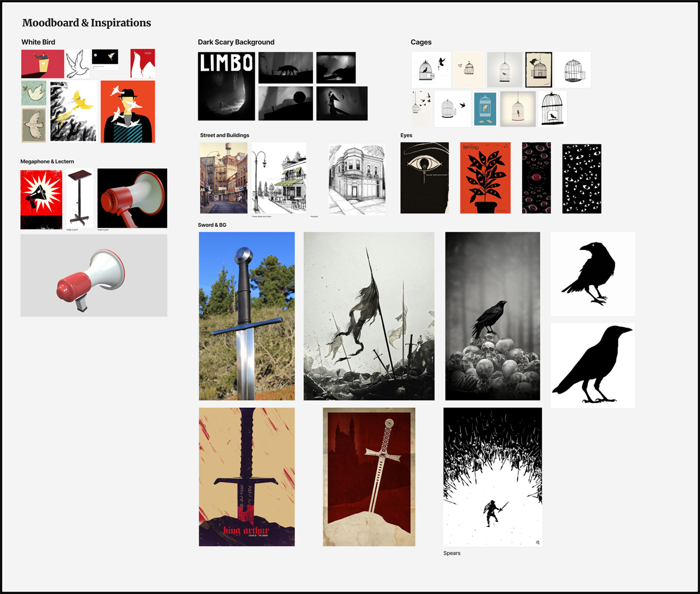Screen dimensions: 700x594
Task: Select the Cages section label
Action: (421, 42)
